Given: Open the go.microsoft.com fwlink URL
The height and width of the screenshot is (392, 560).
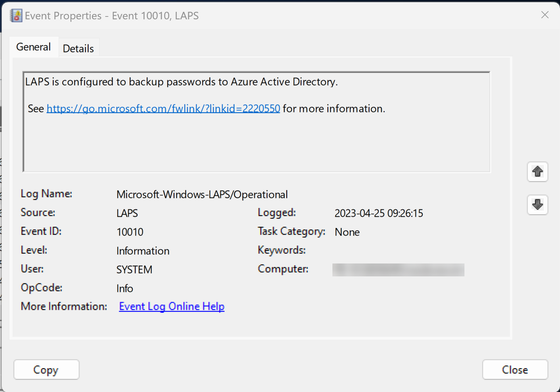Looking at the screenshot, I should (x=163, y=108).
